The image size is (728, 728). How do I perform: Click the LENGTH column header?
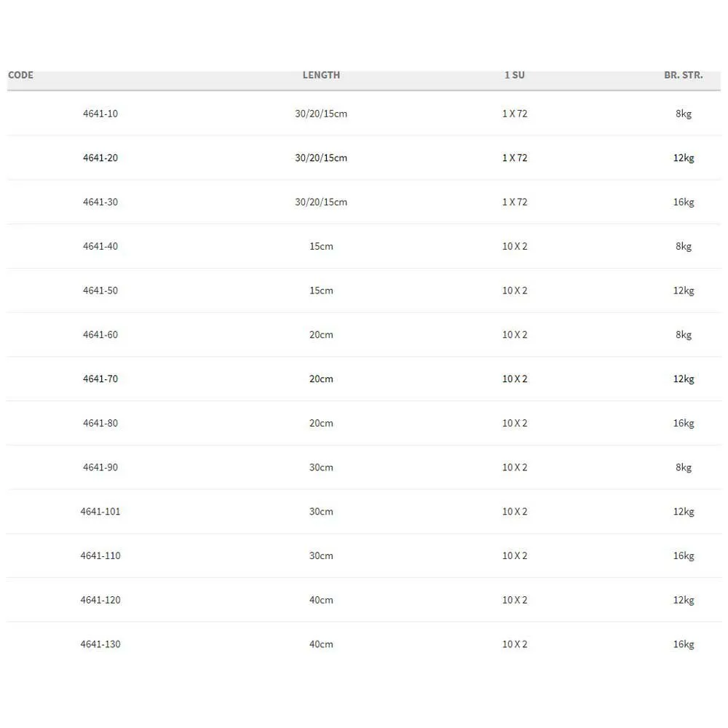[321, 75]
